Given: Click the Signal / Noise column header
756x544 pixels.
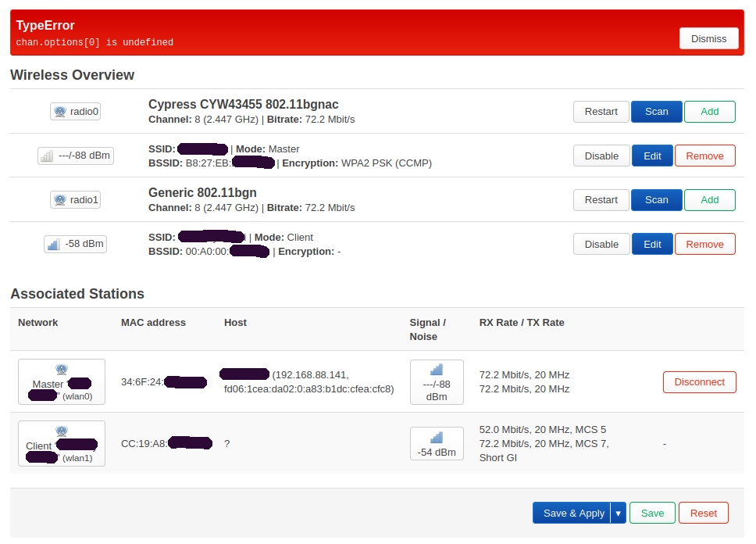Looking at the screenshot, I should [428, 330].
